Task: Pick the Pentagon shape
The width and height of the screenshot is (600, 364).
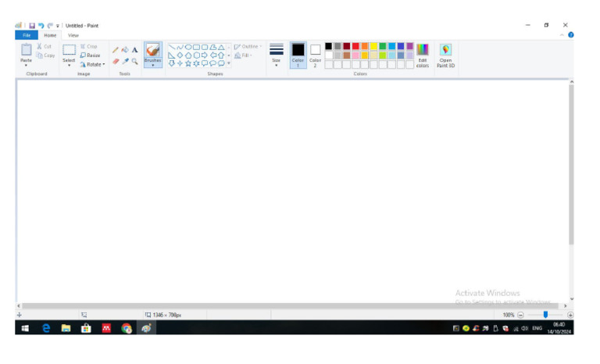Action: (188, 55)
